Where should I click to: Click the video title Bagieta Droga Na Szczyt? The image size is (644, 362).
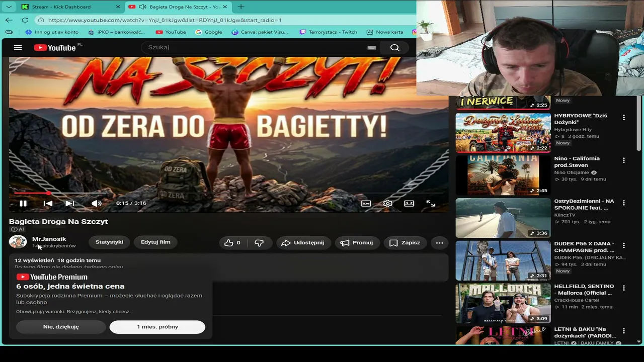click(58, 222)
